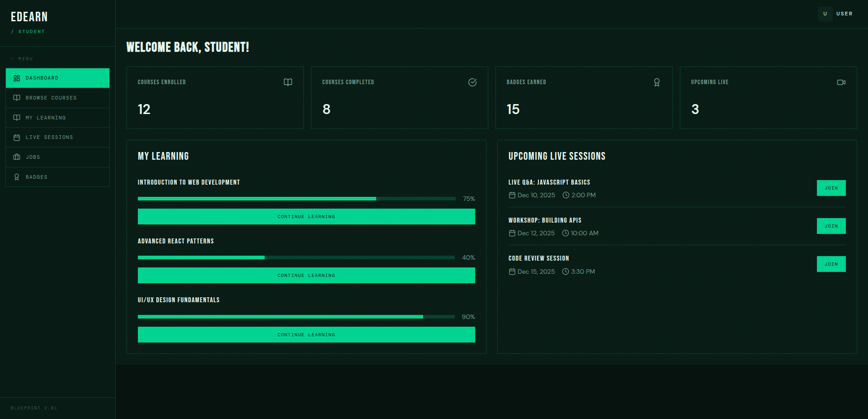Screen dimensions: 868x419
Task: Click the calendar icon beside Dec 15, 2025
Action: (512, 271)
